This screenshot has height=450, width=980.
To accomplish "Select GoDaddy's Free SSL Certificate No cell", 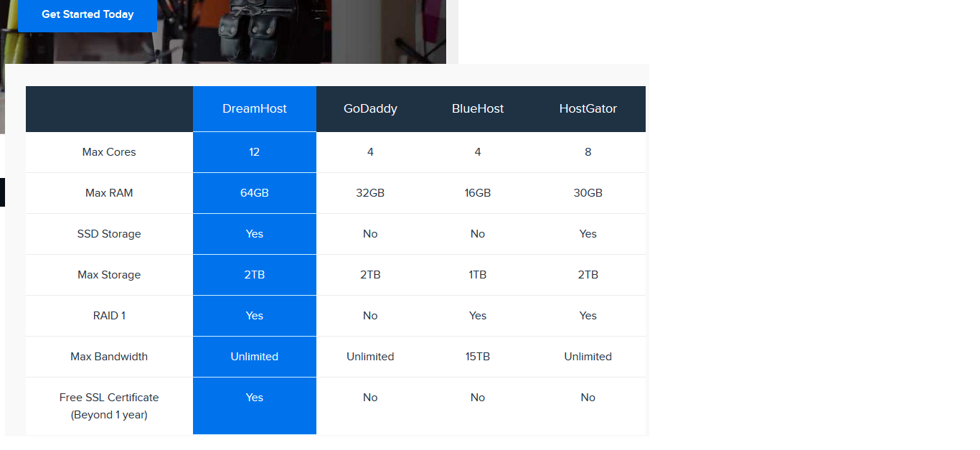I will click(x=370, y=406).
